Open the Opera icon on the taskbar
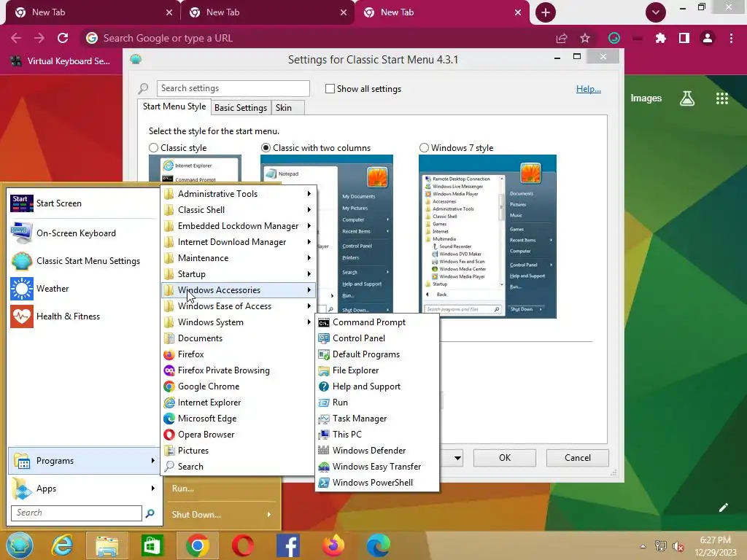747x560 pixels. coord(243,545)
